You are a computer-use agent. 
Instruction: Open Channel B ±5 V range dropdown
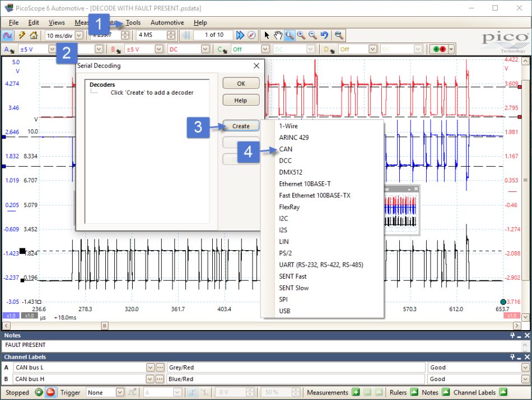pyautogui.click(x=159, y=49)
